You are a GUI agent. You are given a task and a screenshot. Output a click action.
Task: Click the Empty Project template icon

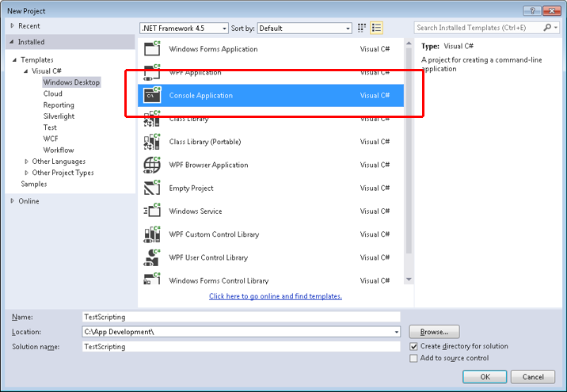151,188
